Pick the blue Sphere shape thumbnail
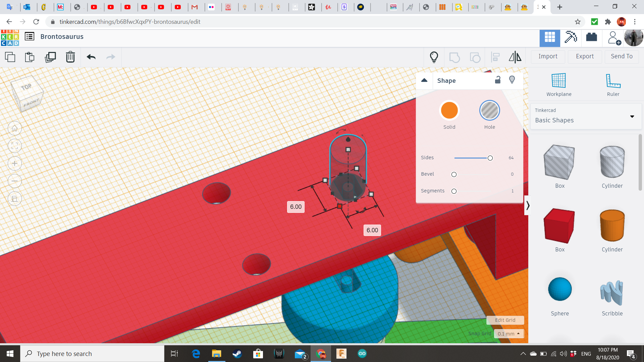 [x=559, y=289]
